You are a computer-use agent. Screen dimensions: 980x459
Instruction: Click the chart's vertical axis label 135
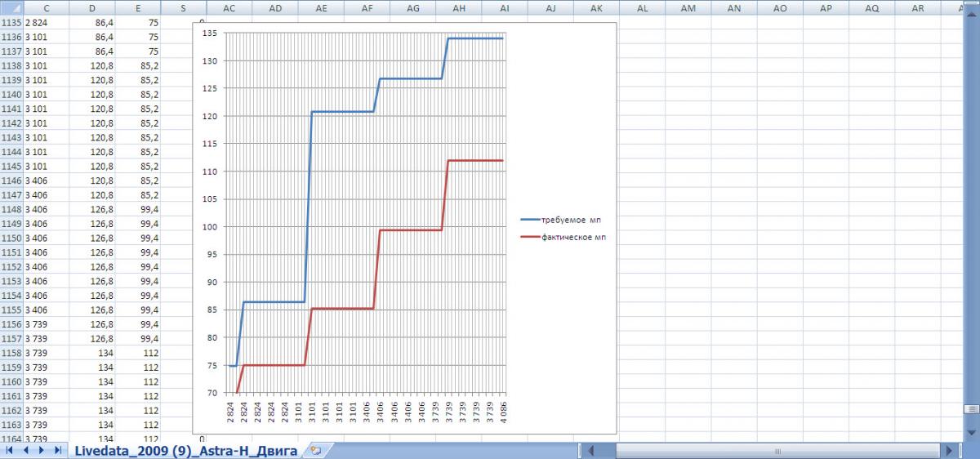pos(209,33)
